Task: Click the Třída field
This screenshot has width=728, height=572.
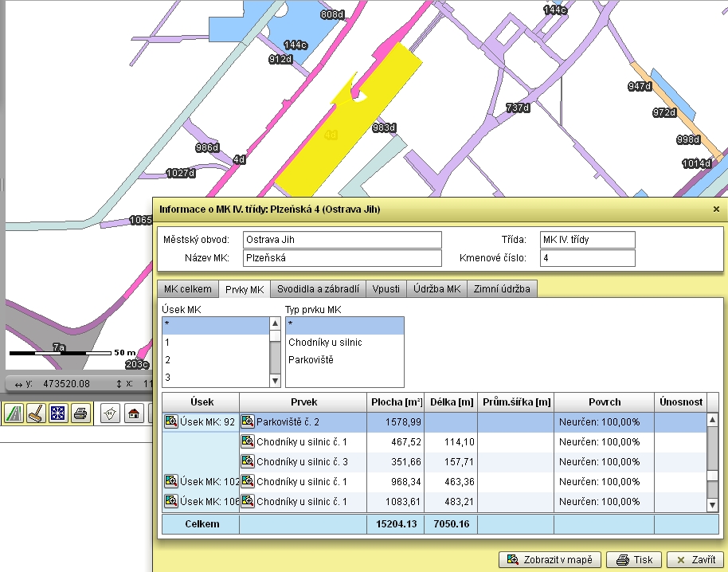Action: coord(587,240)
